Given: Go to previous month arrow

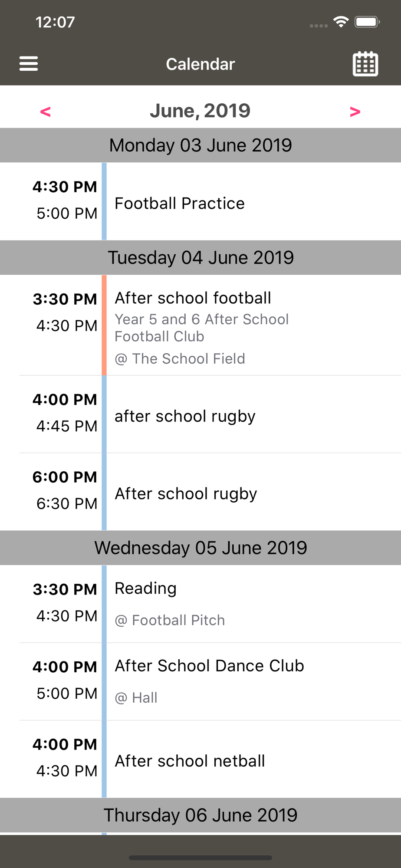Looking at the screenshot, I should coord(46,112).
